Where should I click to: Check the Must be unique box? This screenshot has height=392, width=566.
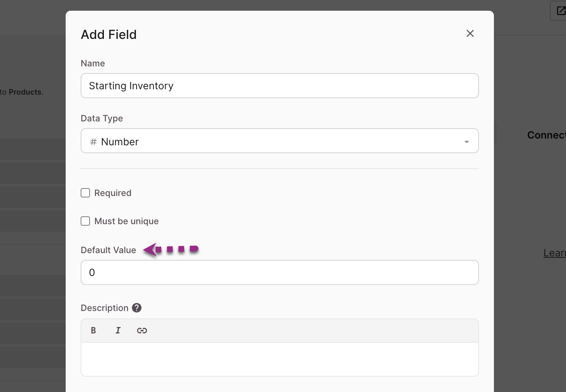(85, 221)
